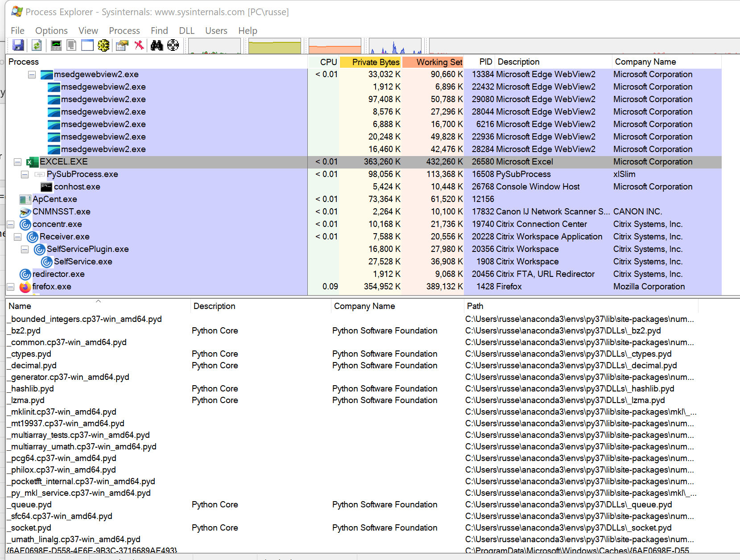Click the PySubProcess.exe icon
This screenshot has height=560, width=740.
point(40,174)
